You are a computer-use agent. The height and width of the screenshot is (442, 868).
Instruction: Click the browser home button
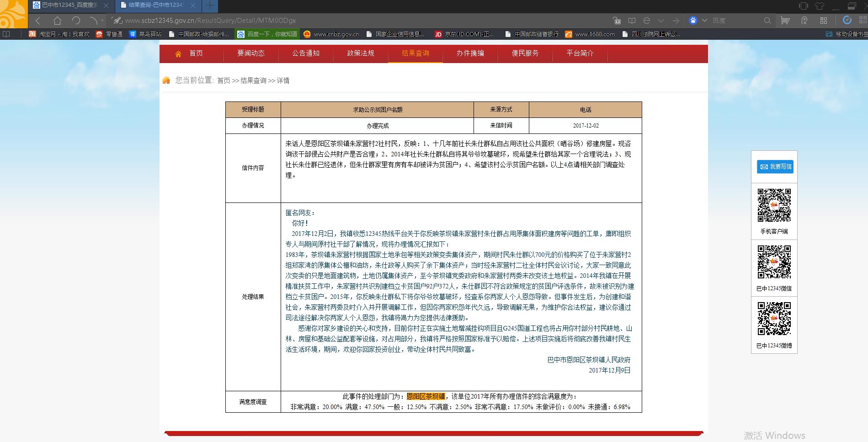click(57, 21)
